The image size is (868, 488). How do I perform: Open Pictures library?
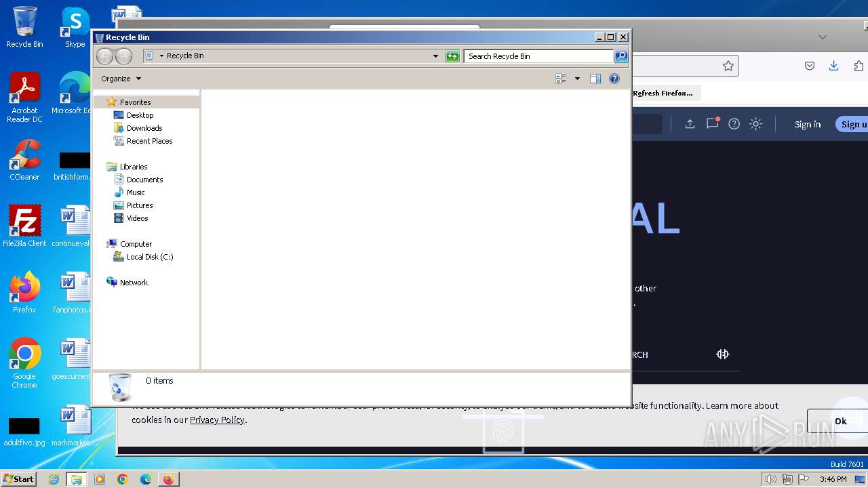coord(140,205)
